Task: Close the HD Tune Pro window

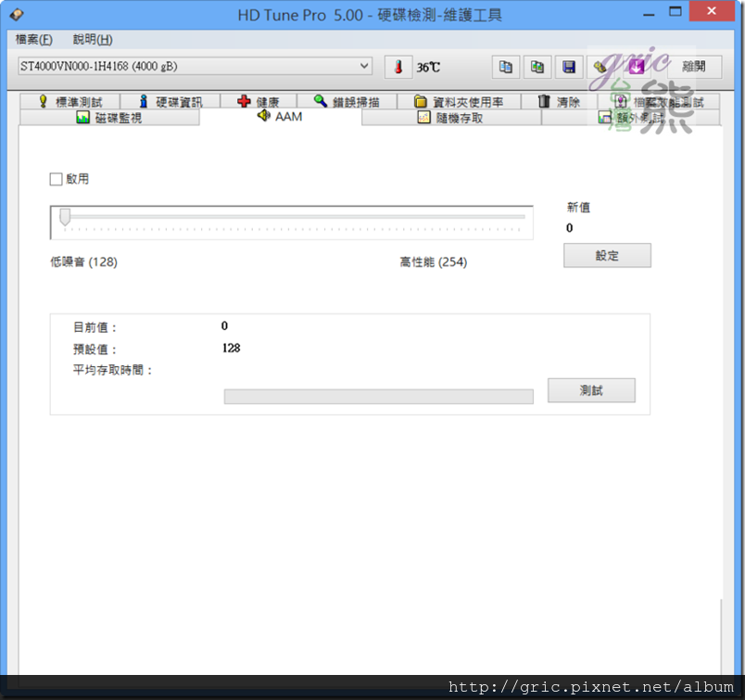Action: point(712,11)
